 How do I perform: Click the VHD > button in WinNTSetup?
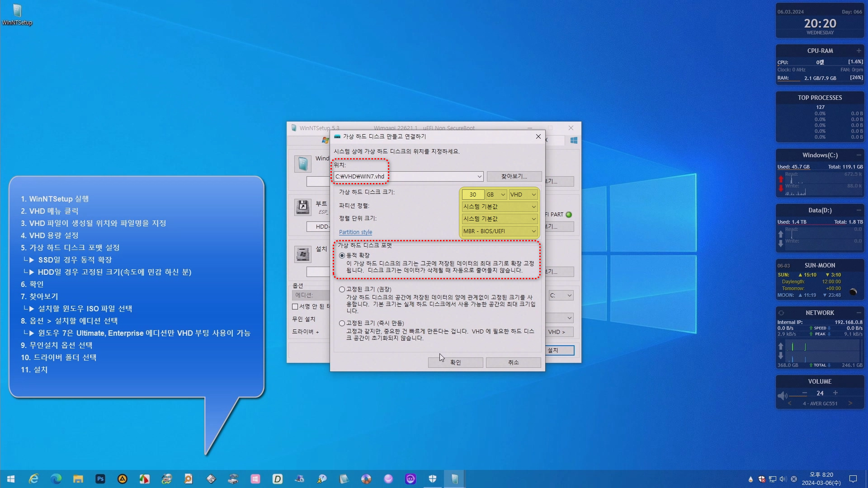tap(559, 332)
